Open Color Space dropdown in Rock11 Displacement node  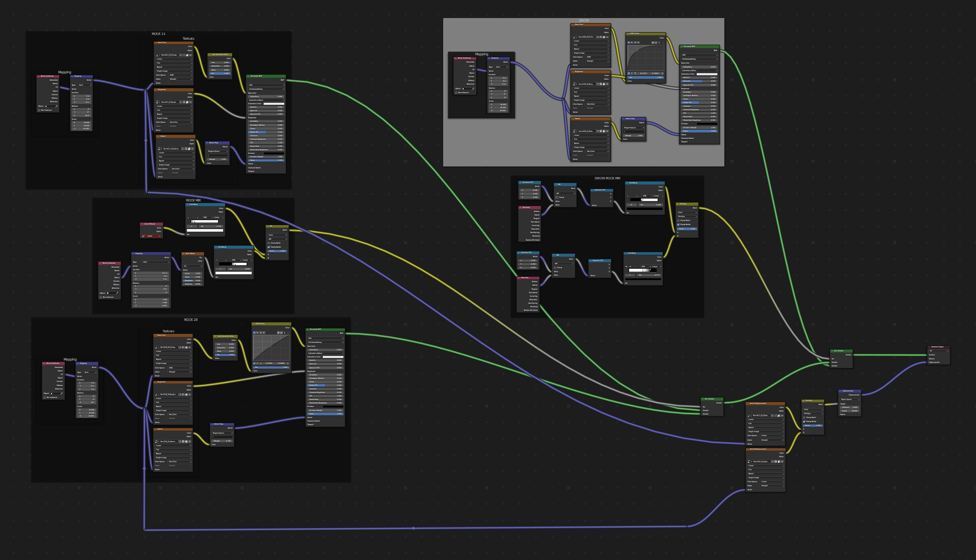772,436
